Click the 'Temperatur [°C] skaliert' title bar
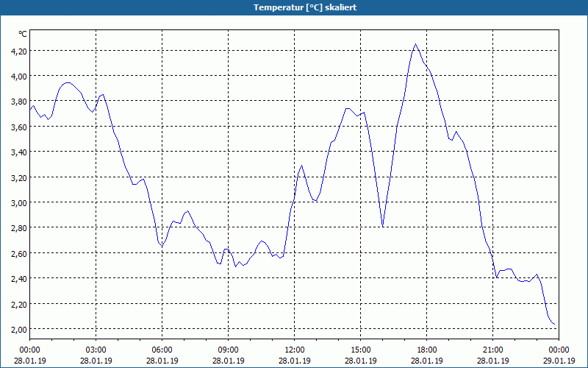The height and width of the screenshot is (368, 588). click(x=294, y=7)
